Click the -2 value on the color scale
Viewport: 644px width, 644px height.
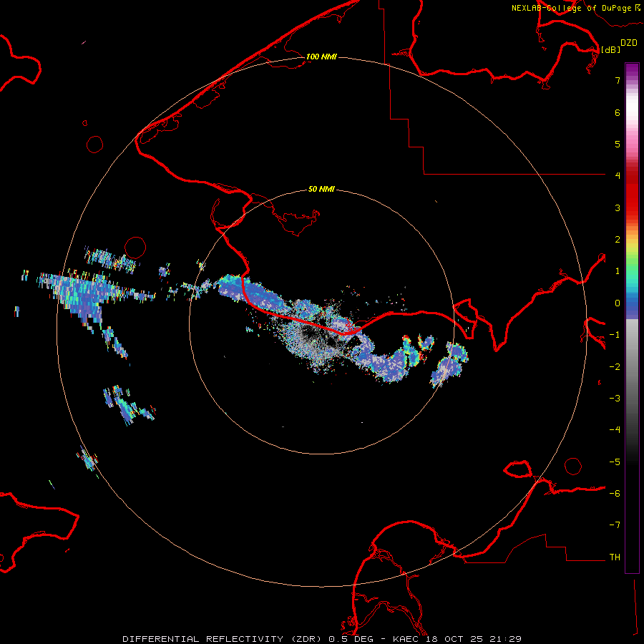tap(615, 367)
